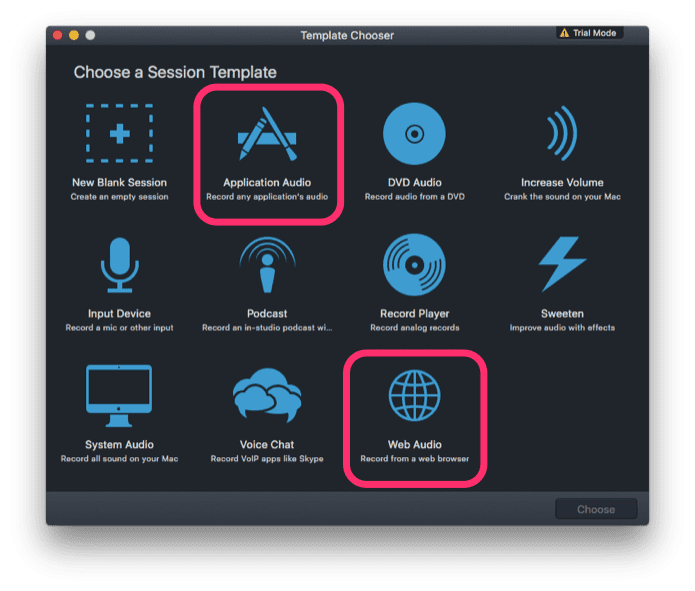Select the Web Audio globe icon

pos(414,395)
